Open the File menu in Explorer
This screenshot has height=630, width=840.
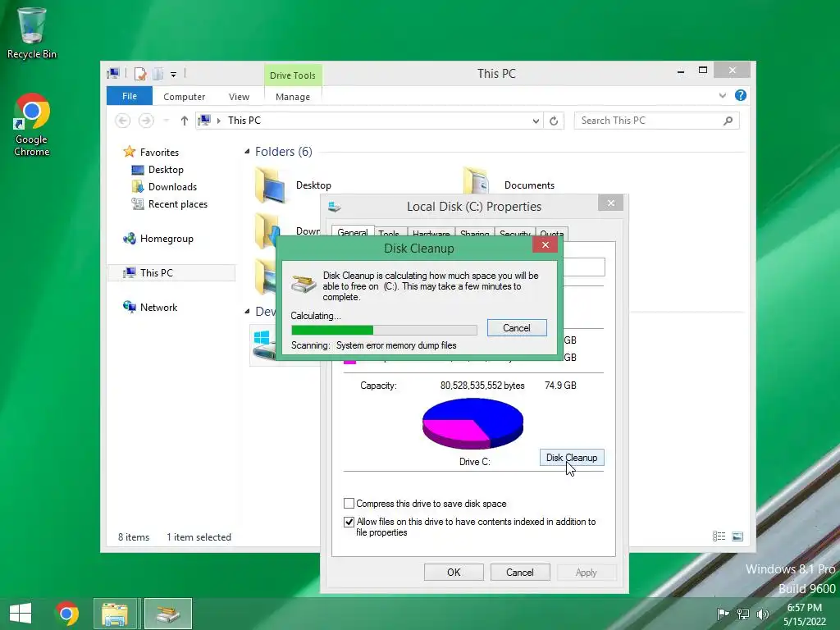pos(129,96)
